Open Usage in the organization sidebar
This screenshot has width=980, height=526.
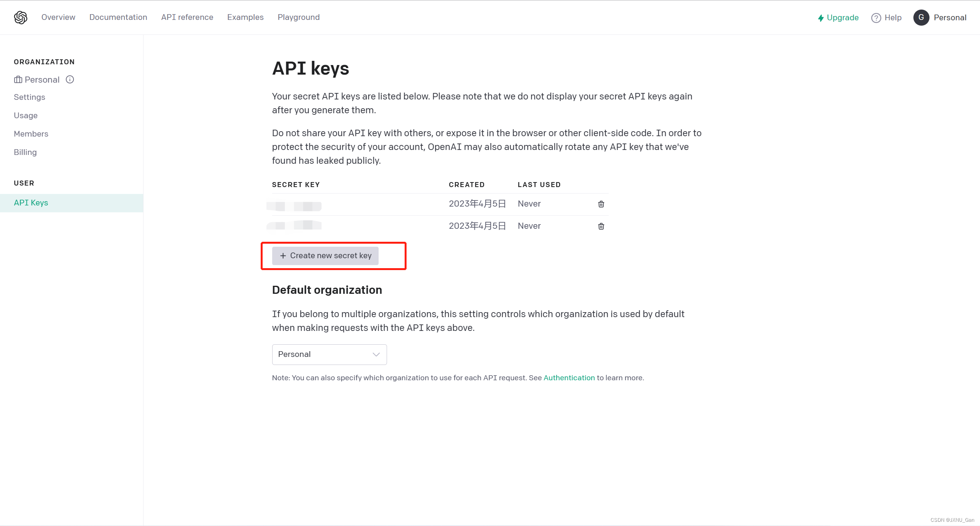tap(26, 116)
